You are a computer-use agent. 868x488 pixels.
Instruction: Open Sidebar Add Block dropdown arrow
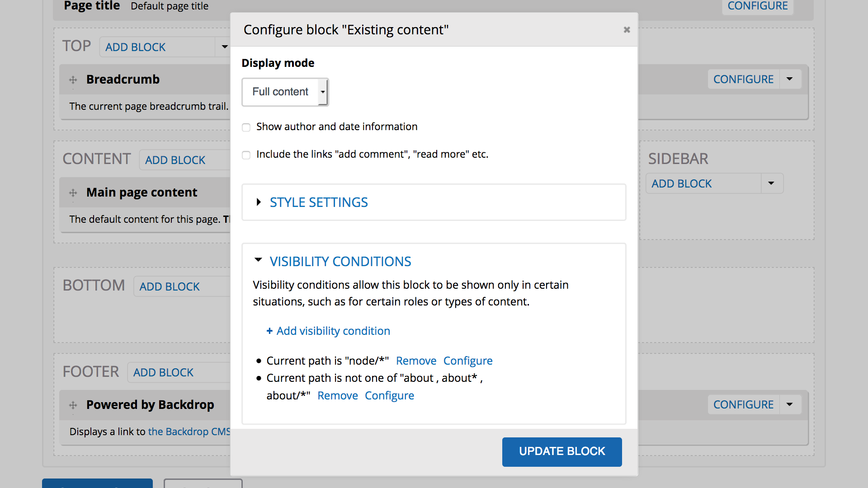coord(771,183)
